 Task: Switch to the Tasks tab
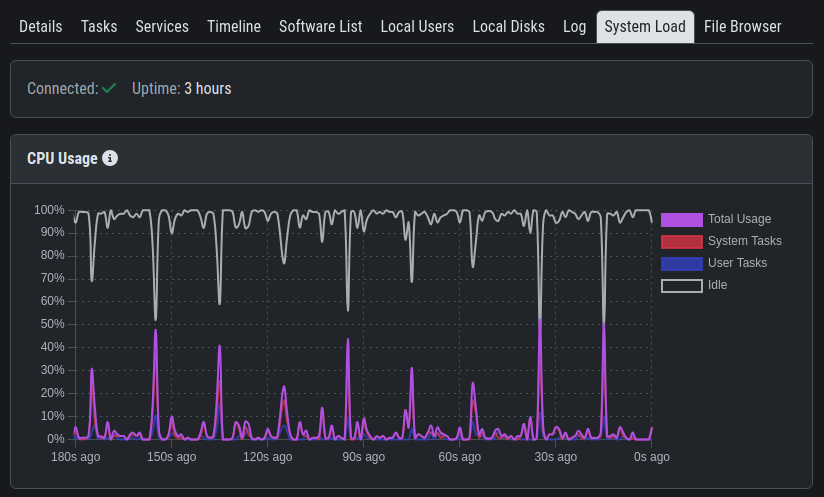coord(99,27)
